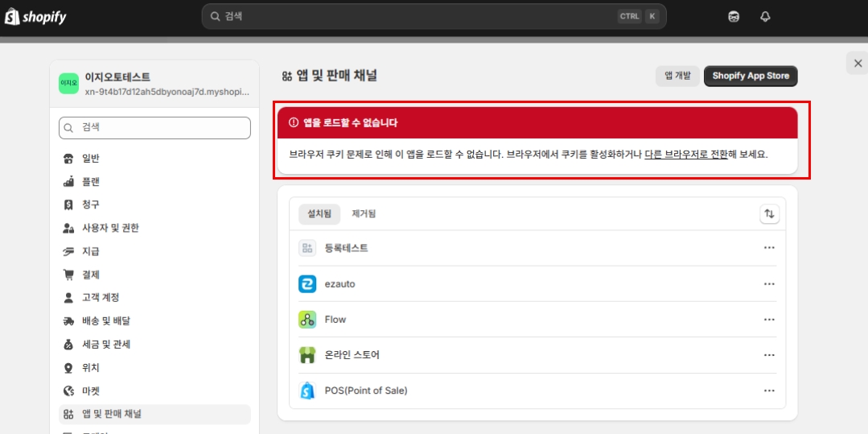Click the 등록테스트 app icon
The height and width of the screenshot is (434, 868).
click(x=307, y=248)
